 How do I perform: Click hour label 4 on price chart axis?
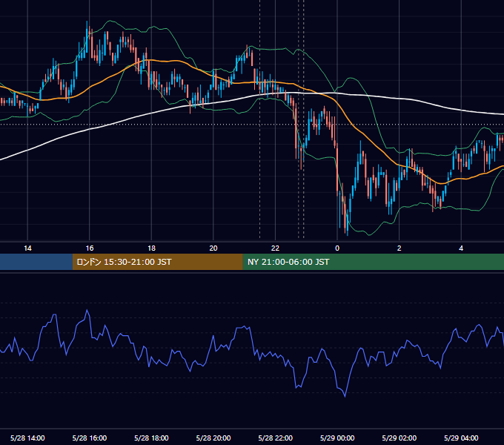(461, 248)
